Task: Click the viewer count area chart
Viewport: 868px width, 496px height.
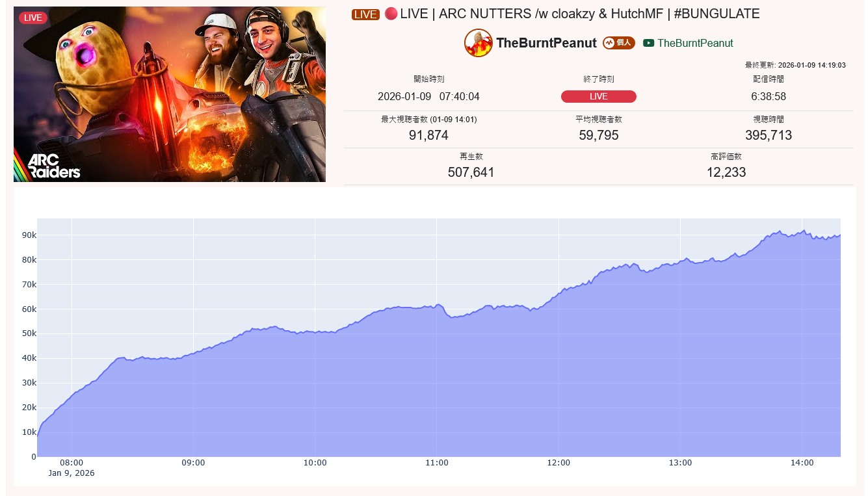Action: (x=439, y=337)
